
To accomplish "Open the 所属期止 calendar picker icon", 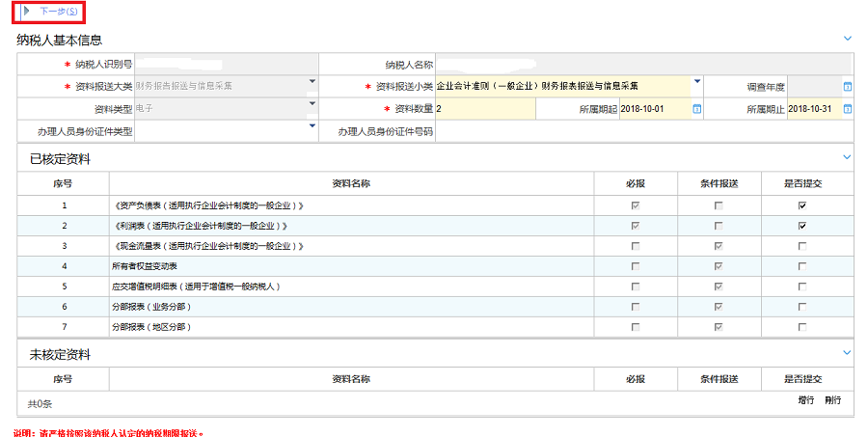I will click(848, 109).
